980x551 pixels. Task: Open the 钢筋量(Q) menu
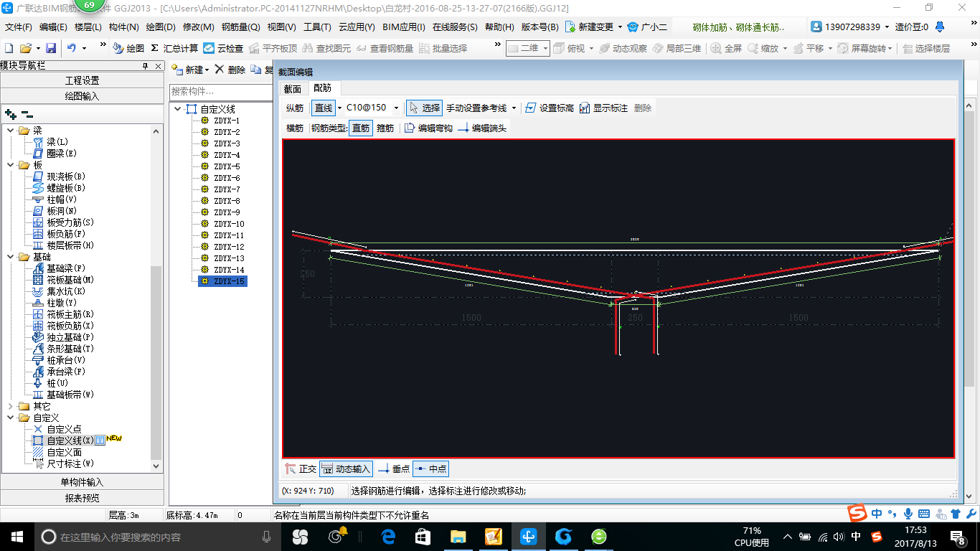pos(241,27)
